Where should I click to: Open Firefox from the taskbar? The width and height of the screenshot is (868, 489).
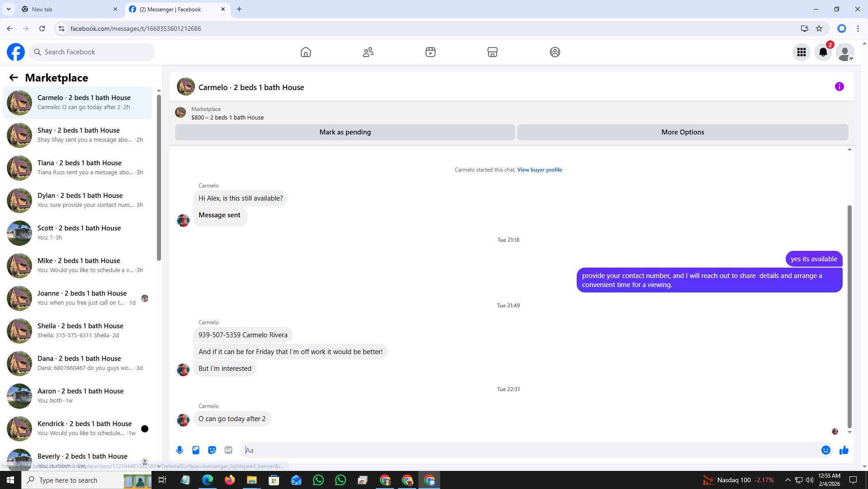[x=230, y=480]
